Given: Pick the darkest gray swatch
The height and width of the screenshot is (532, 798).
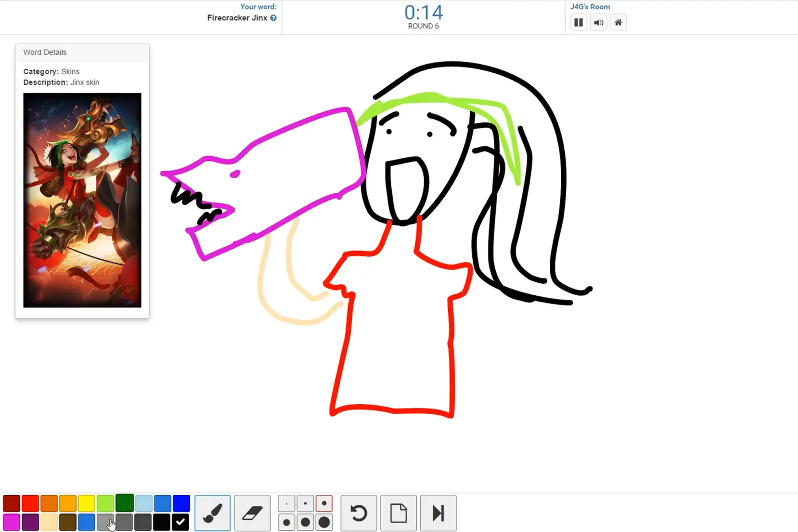Looking at the screenshot, I should pyautogui.click(x=143, y=522).
